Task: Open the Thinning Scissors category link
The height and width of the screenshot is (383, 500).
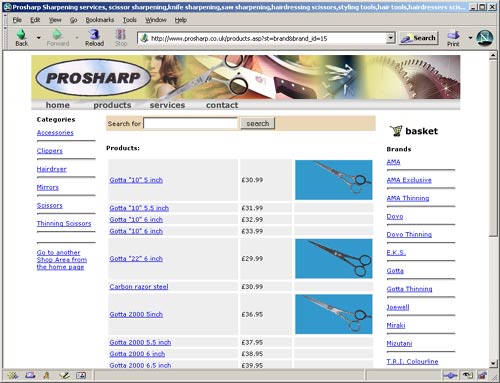Action: pos(64,223)
